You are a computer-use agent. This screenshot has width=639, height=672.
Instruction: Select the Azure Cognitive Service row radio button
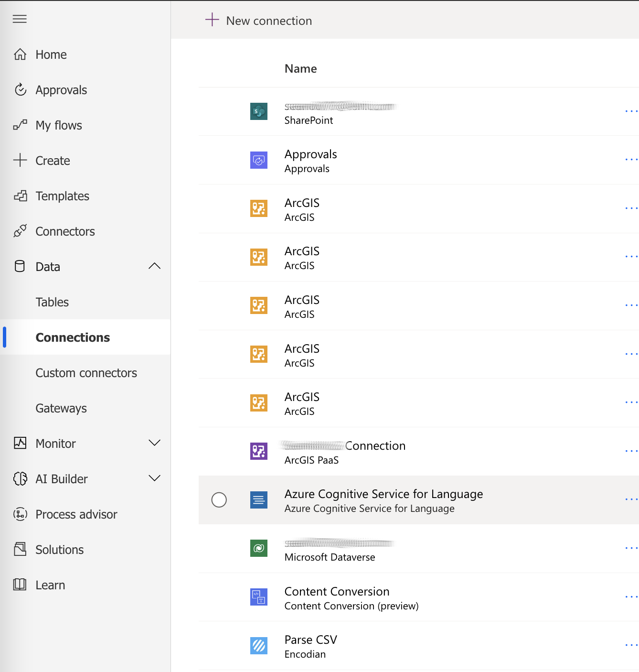pyautogui.click(x=219, y=500)
